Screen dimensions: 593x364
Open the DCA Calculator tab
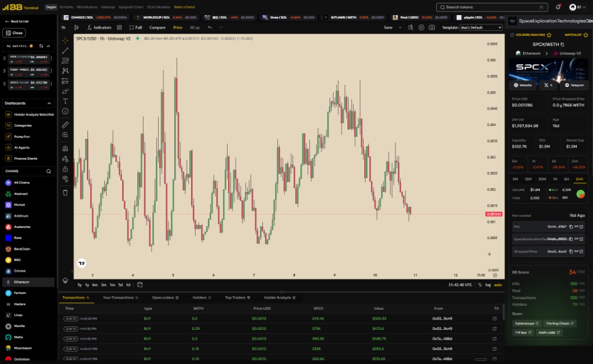pyautogui.click(x=159, y=7)
